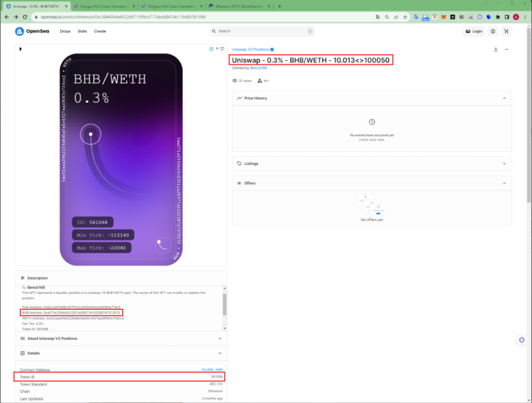
Task: Open the Create menu item
Action: (x=100, y=31)
